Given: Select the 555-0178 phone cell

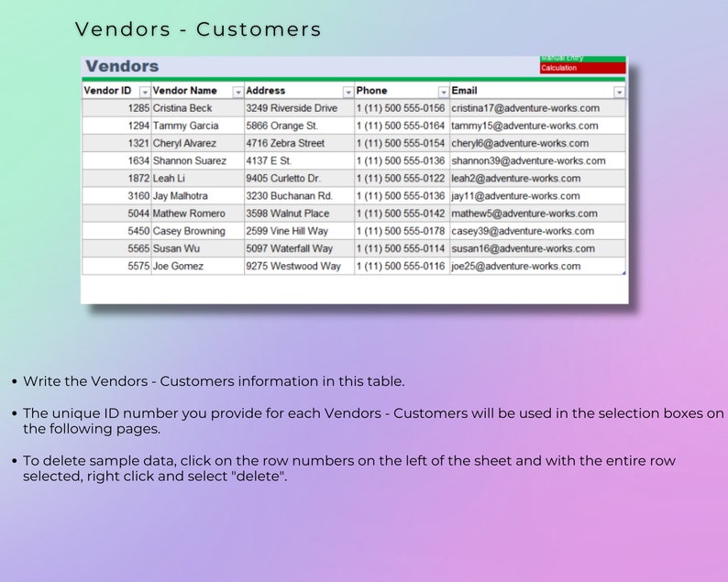Looking at the screenshot, I should click(403, 231).
